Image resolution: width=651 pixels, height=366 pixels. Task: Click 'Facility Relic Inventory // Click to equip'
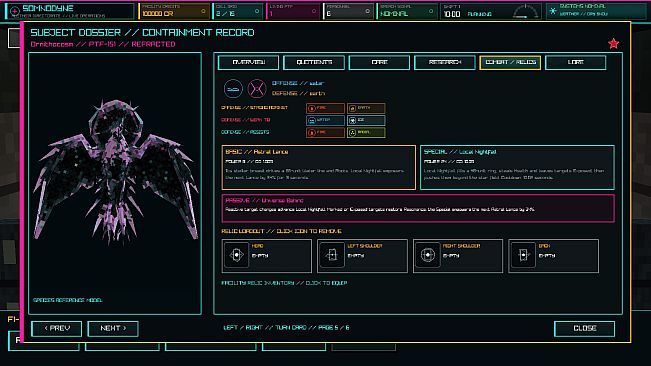(x=284, y=283)
